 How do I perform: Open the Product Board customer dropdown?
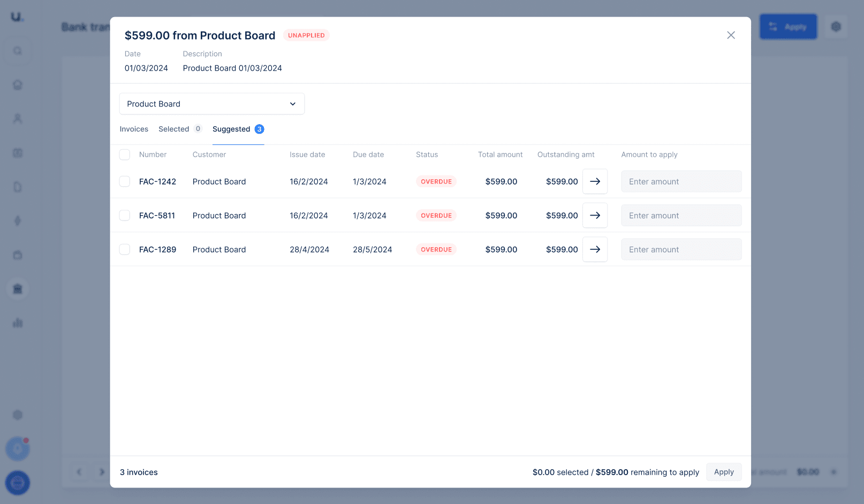click(212, 104)
